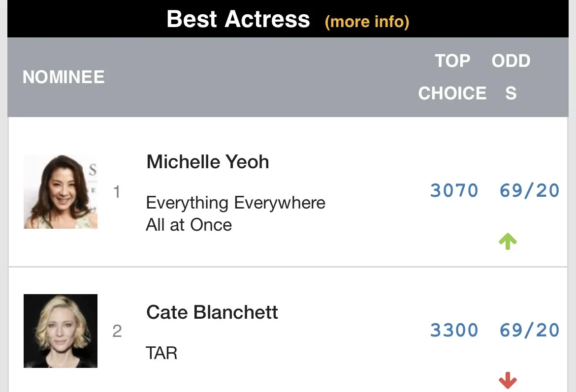The height and width of the screenshot is (392, 576).
Task: Click the Best Actress heading
Action: click(x=238, y=19)
